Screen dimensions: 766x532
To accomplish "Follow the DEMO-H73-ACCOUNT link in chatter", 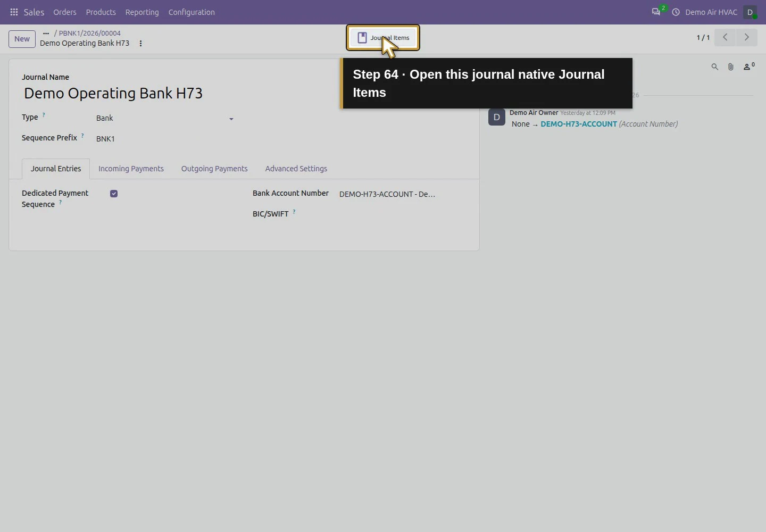I will (x=579, y=124).
